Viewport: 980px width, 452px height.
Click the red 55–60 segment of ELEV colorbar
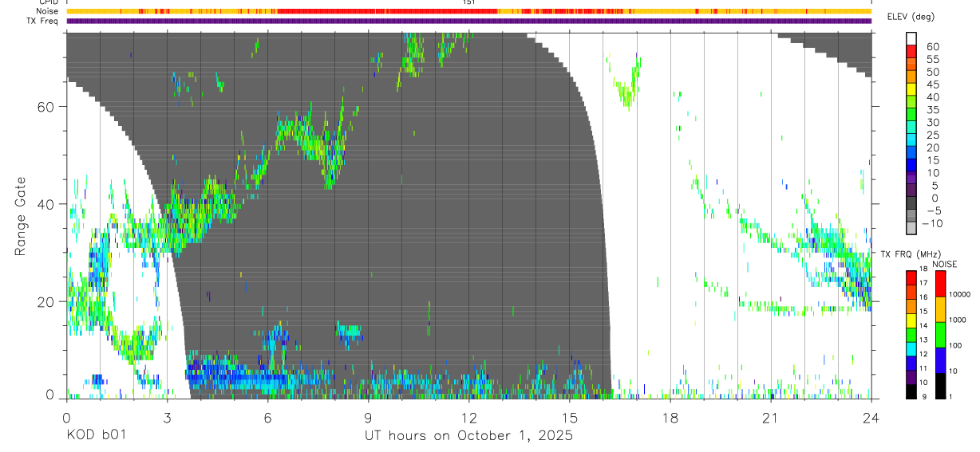click(911, 53)
